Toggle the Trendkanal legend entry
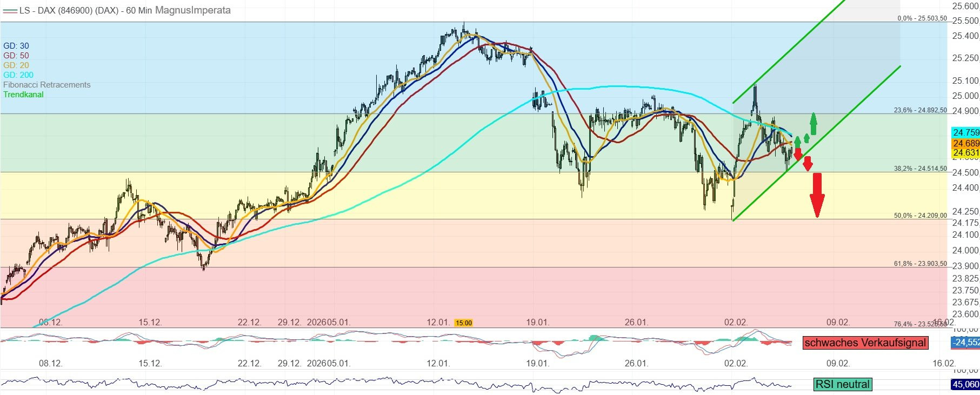Viewport: 980px width, 395px height. [x=23, y=95]
